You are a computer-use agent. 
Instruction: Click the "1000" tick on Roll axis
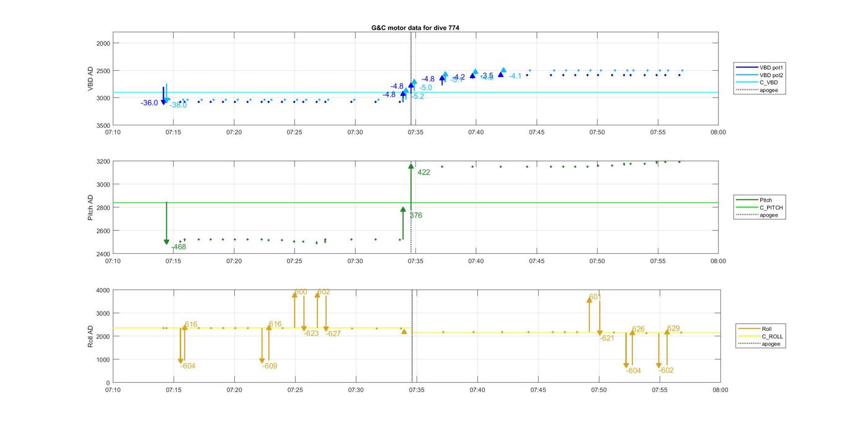pos(104,360)
